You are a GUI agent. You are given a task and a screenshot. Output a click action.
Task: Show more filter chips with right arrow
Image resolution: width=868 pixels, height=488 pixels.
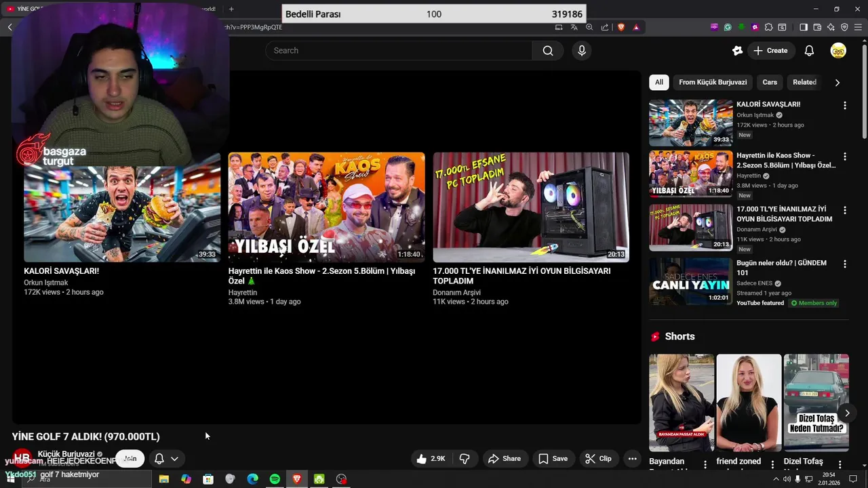coord(837,82)
